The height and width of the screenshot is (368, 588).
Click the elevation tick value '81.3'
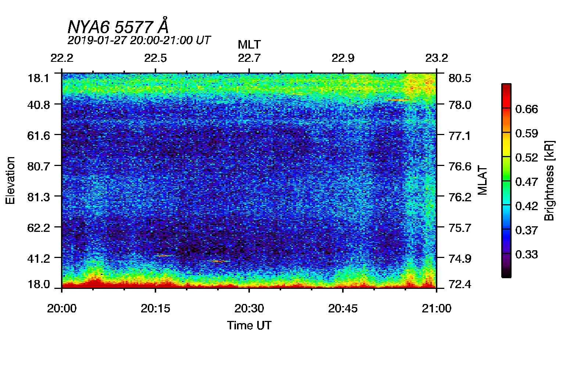point(39,197)
